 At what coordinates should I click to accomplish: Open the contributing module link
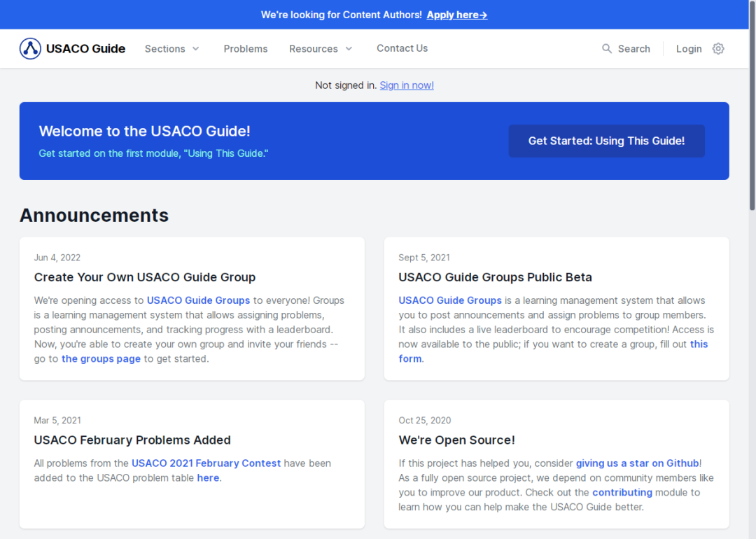pos(622,492)
